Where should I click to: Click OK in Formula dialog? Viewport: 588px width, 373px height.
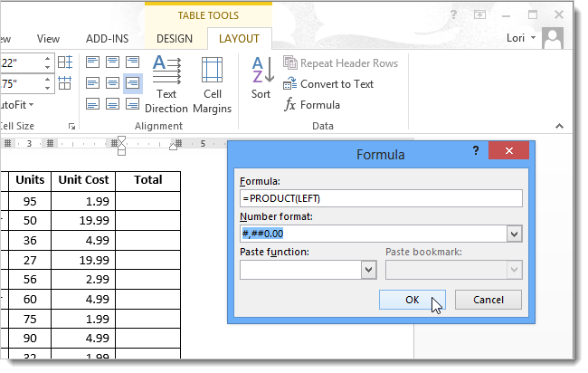(413, 300)
